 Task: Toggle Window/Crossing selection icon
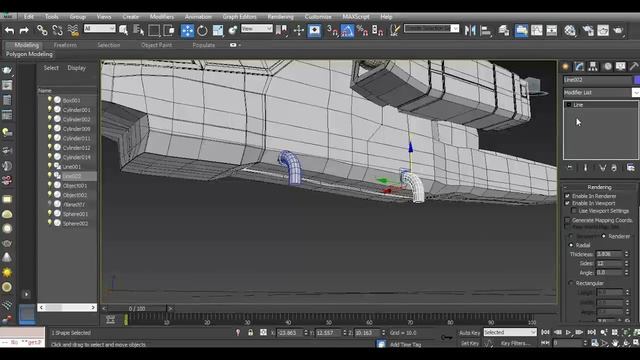(x=169, y=30)
